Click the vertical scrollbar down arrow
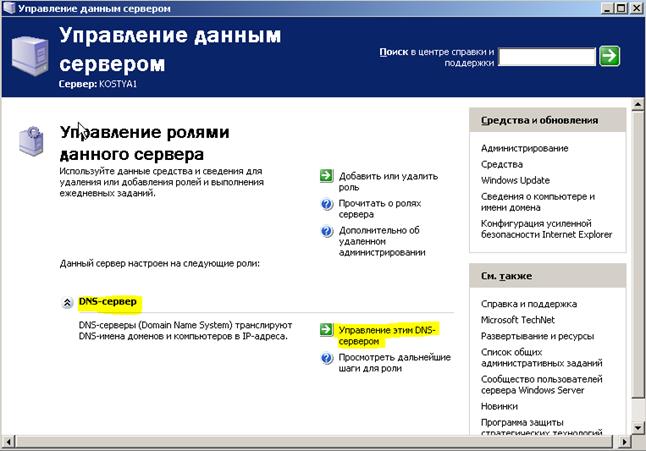This screenshot has width=646, height=451. pyautogui.click(x=638, y=428)
